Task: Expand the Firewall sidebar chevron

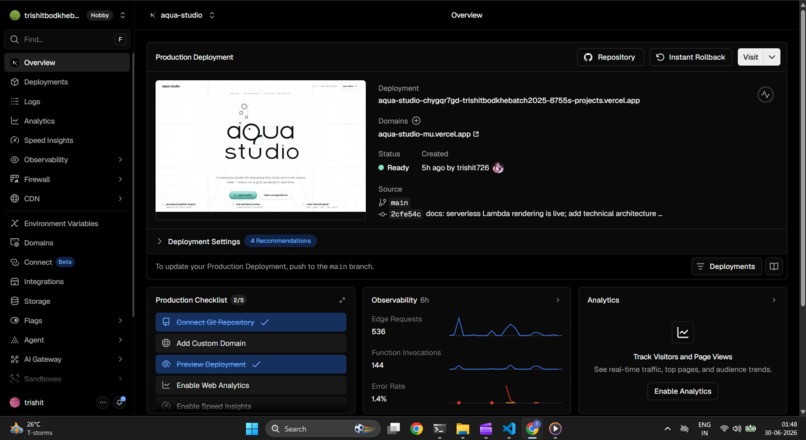Action: coord(120,179)
